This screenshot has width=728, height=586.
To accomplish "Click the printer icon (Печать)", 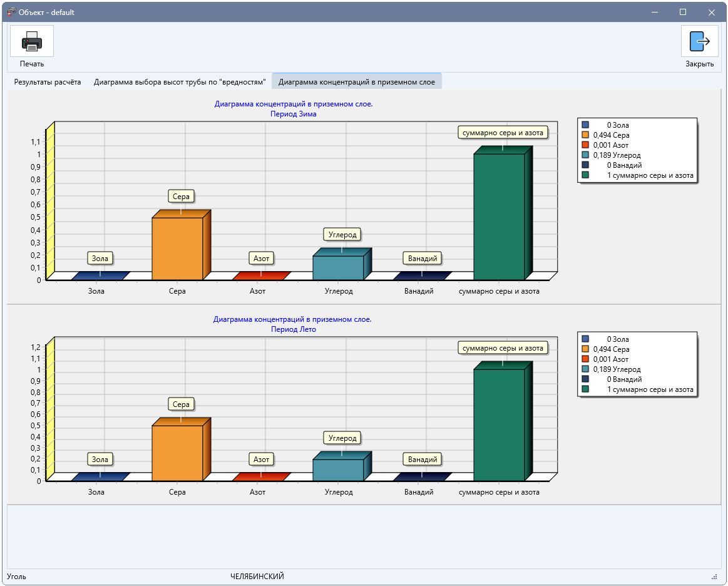I will pos(31,41).
